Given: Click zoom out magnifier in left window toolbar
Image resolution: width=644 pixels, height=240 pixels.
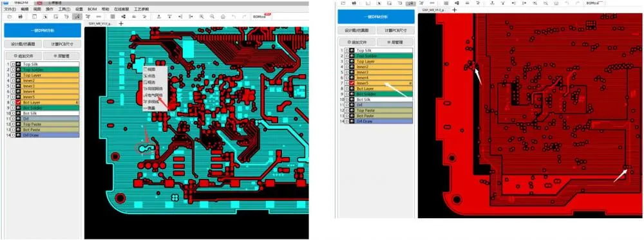Looking at the screenshot, I should 212,17.
